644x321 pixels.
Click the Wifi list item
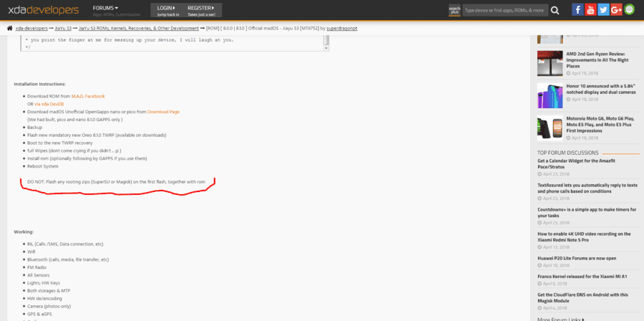tap(31, 251)
